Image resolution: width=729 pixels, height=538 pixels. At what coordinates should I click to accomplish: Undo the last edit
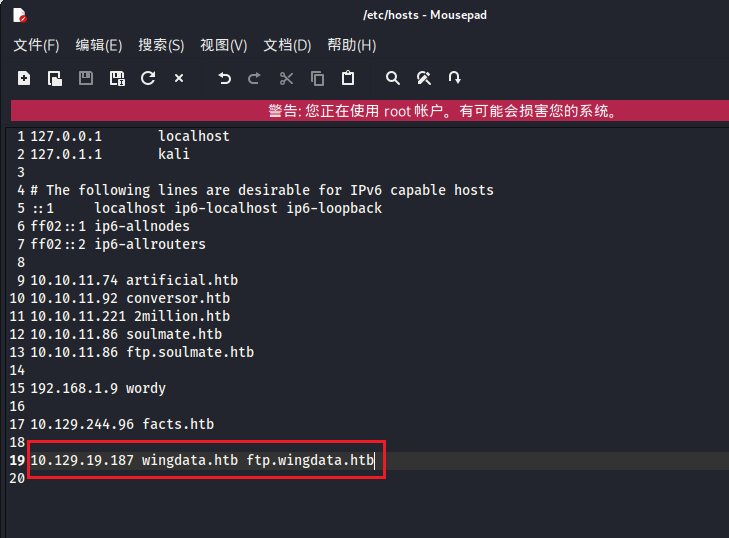tap(224, 78)
